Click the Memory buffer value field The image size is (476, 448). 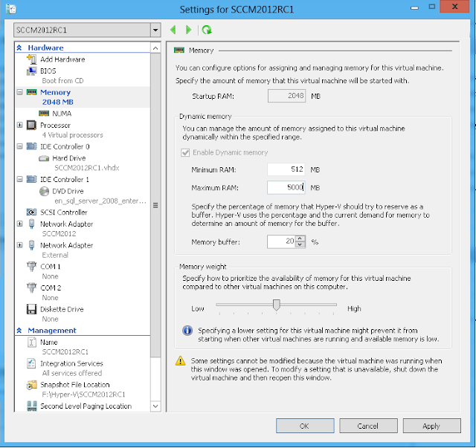[x=281, y=241]
